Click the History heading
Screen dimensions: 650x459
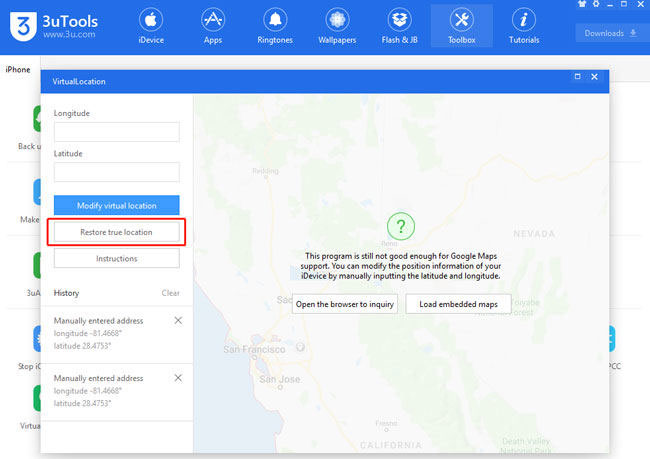[x=66, y=293]
